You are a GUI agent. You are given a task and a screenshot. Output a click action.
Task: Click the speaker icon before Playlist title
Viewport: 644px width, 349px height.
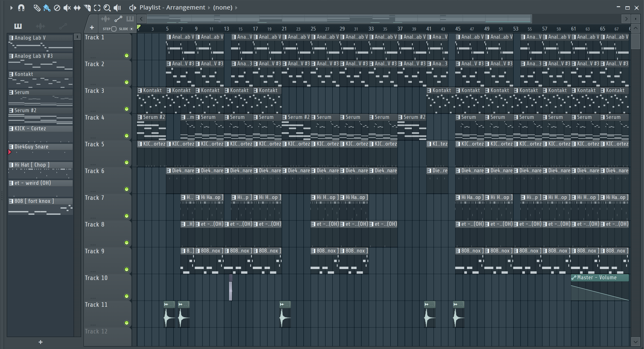132,8
